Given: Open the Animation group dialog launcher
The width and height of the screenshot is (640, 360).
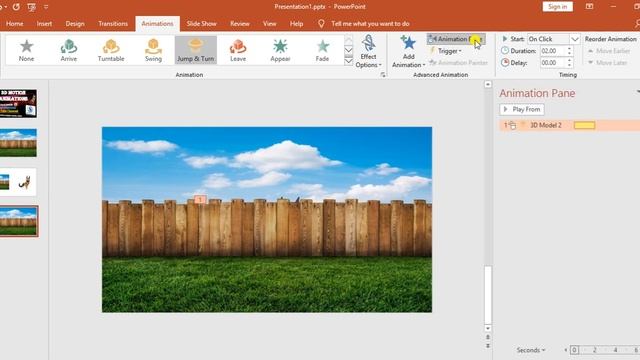Looking at the screenshot, I should [x=382, y=75].
